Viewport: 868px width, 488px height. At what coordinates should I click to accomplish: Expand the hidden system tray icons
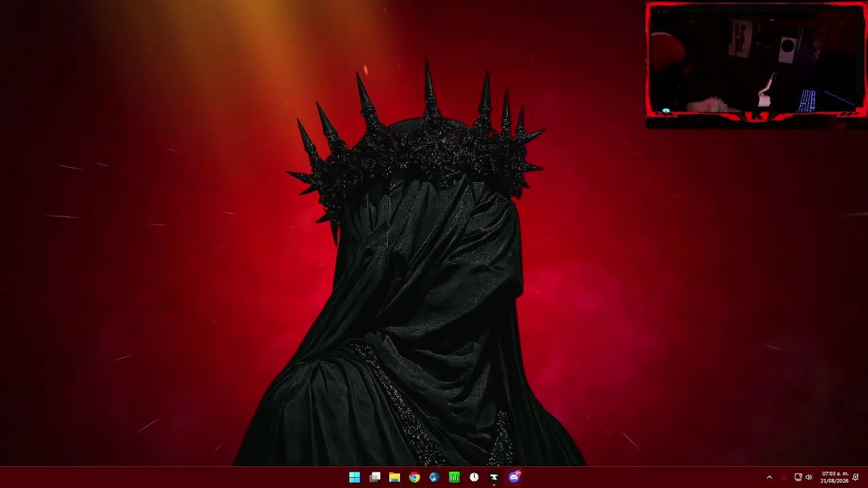tap(769, 477)
